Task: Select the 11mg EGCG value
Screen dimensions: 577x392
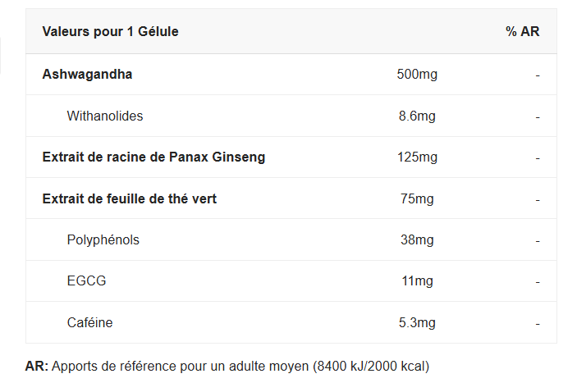Action: point(417,281)
